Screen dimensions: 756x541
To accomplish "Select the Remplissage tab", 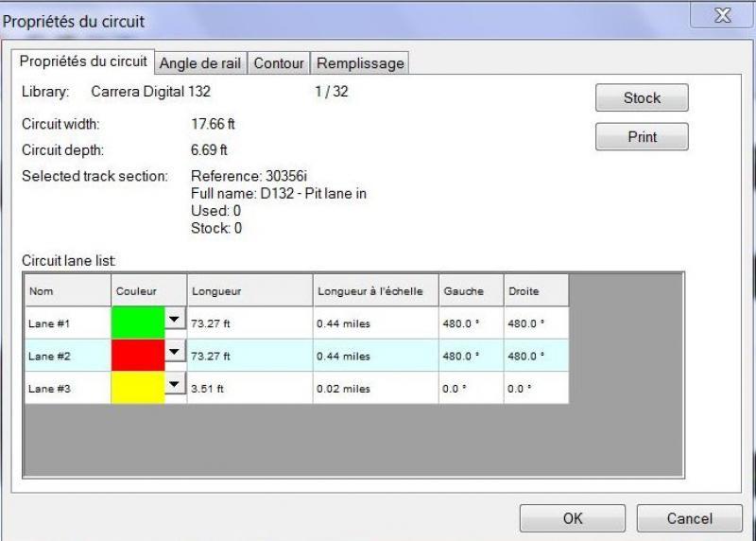I will click(x=360, y=63).
